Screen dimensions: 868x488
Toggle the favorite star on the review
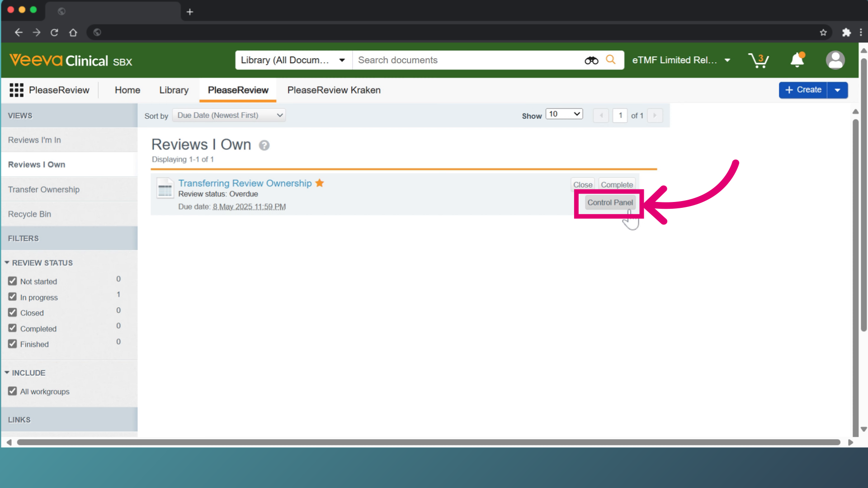click(320, 183)
